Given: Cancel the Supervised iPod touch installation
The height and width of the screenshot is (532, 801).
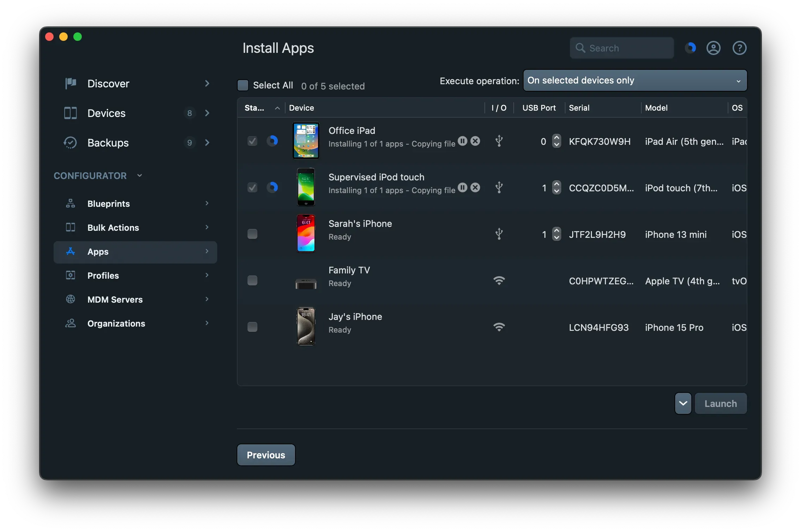Looking at the screenshot, I should [x=475, y=187].
